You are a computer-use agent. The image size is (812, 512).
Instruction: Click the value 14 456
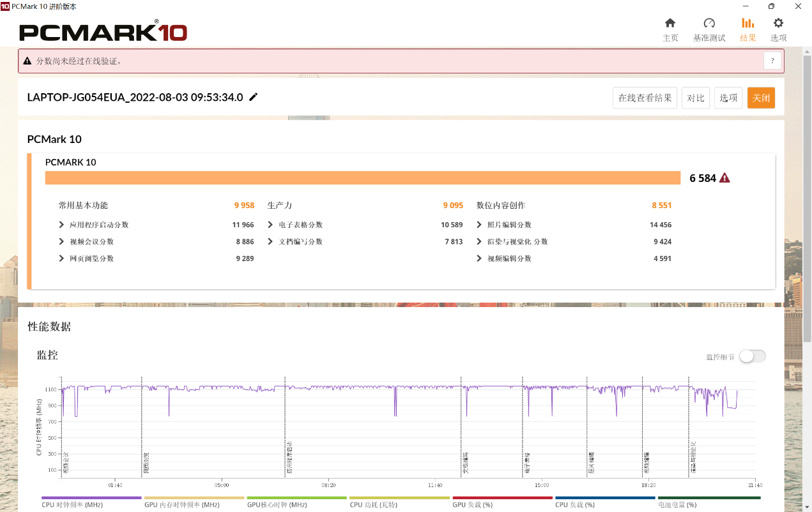(661, 225)
